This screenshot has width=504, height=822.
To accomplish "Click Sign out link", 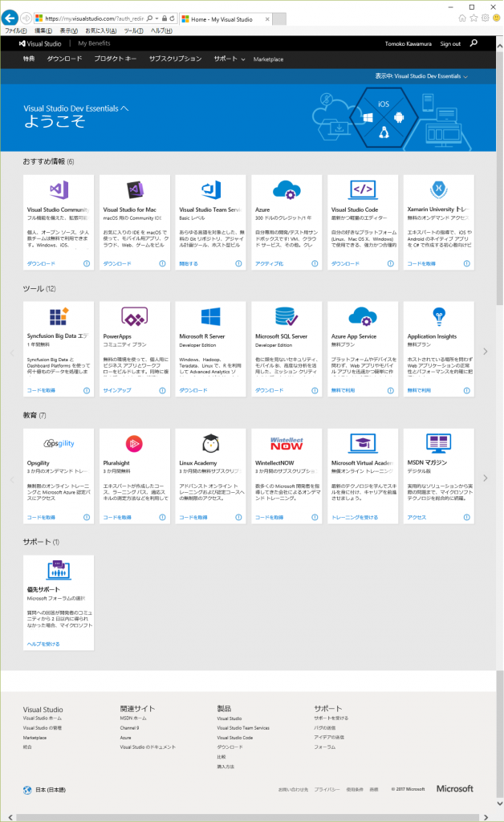I will [x=450, y=44].
